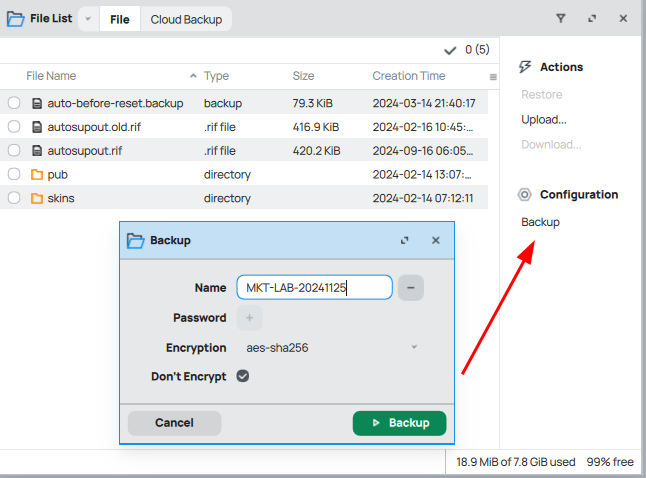Select the auto-before-reset.backup row checkbox
The width and height of the screenshot is (646, 478).
(14, 103)
